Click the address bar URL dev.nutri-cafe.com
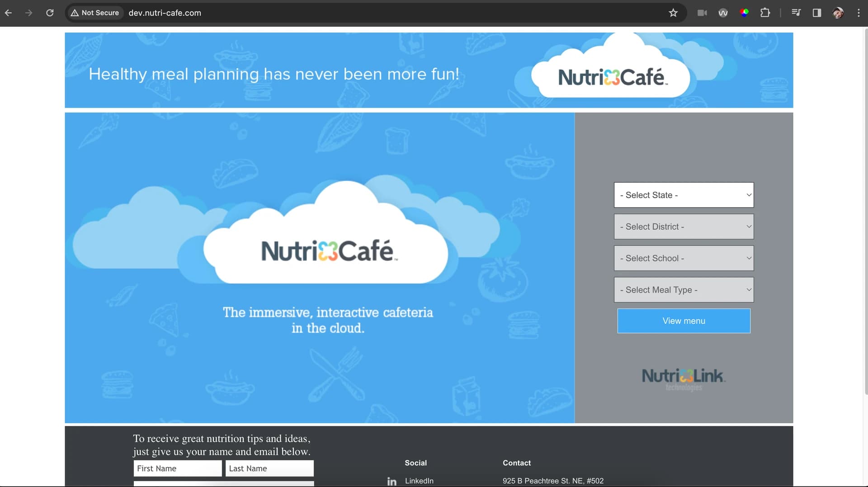Viewport: 868px width, 487px height. [x=165, y=13]
